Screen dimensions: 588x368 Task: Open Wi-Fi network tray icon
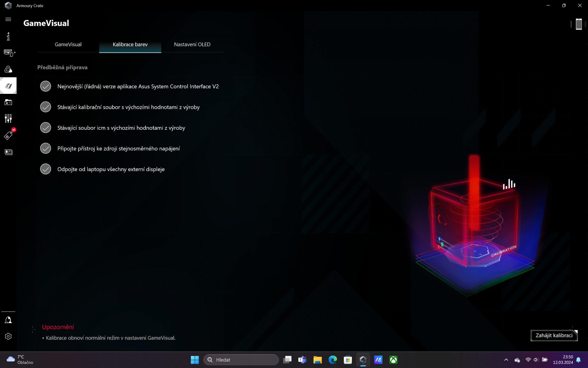point(528,360)
